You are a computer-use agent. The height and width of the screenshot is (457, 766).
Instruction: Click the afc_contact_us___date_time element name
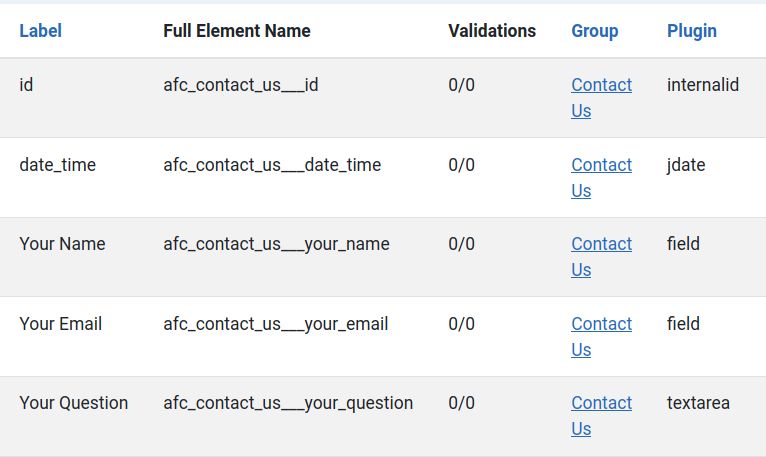click(272, 165)
